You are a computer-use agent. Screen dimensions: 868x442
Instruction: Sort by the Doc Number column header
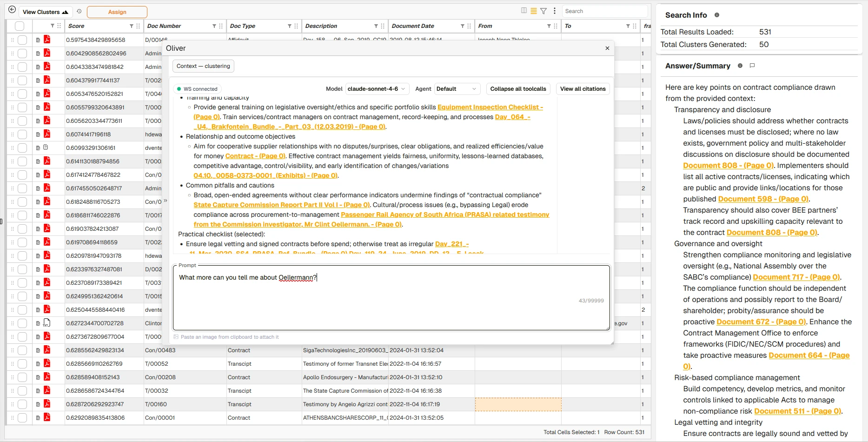pyautogui.click(x=164, y=26)
